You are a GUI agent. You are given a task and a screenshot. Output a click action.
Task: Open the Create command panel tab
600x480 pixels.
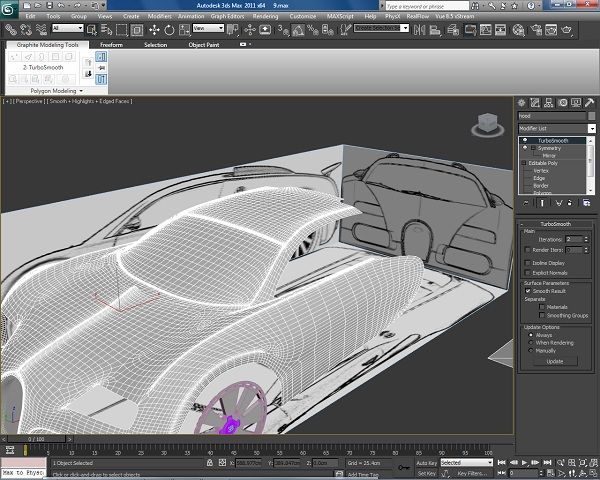click(x=522, y=103)
